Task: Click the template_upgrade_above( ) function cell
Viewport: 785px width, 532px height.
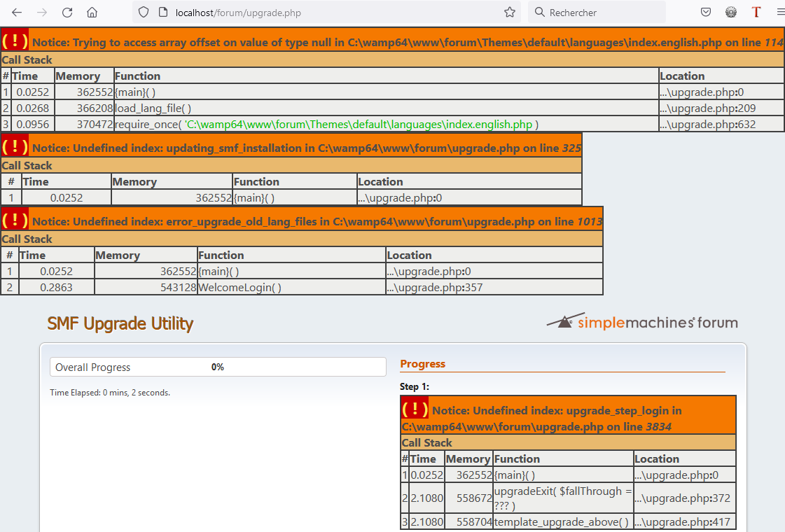Action: point(563,522)
